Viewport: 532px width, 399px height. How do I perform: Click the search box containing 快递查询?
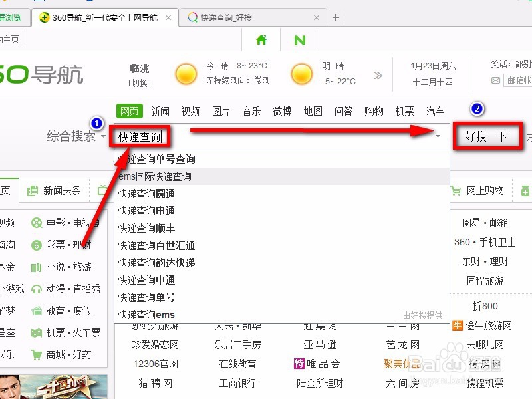point(281,137)
